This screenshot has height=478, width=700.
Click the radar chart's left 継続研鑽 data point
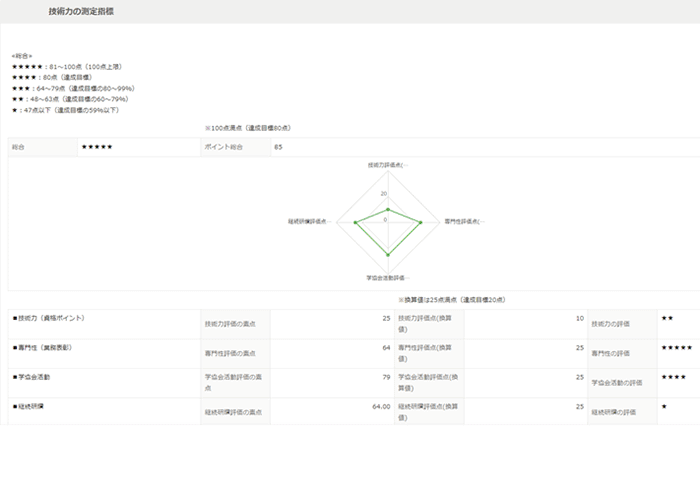click(x=354, y=221)
